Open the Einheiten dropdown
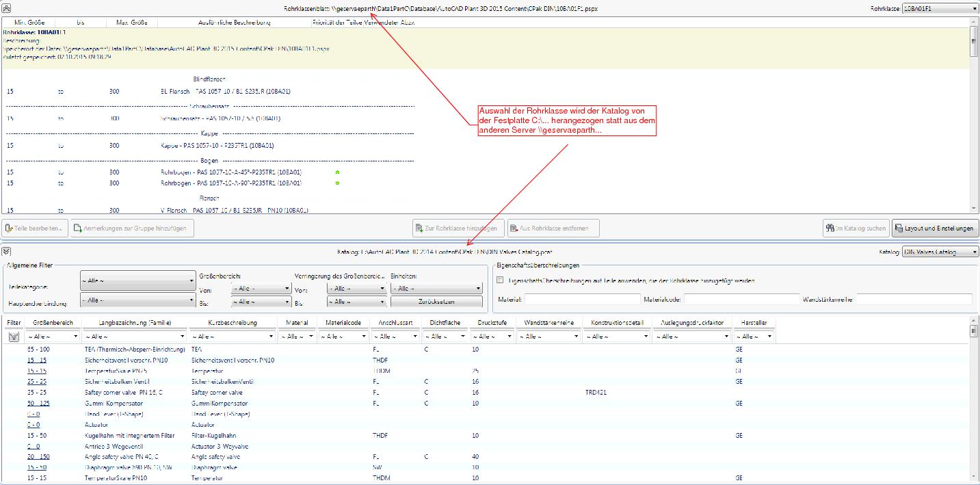 coord(436,289)
